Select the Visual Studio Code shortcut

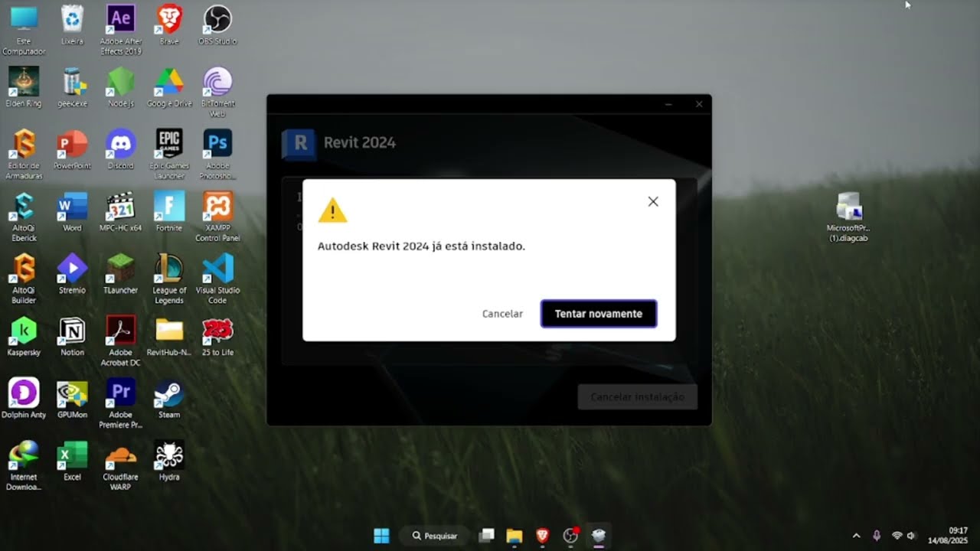pyautogui.click(x=217, y=279)
